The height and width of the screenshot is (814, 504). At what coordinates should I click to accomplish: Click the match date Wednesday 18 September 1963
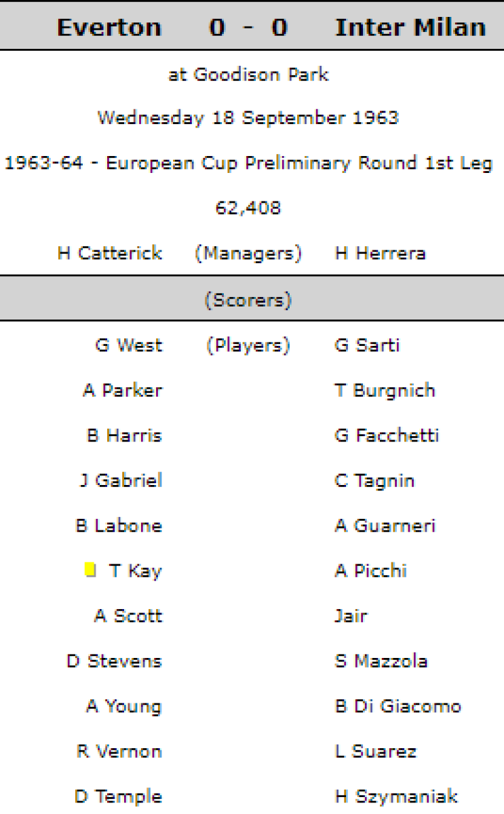click(x=248, y=118)
